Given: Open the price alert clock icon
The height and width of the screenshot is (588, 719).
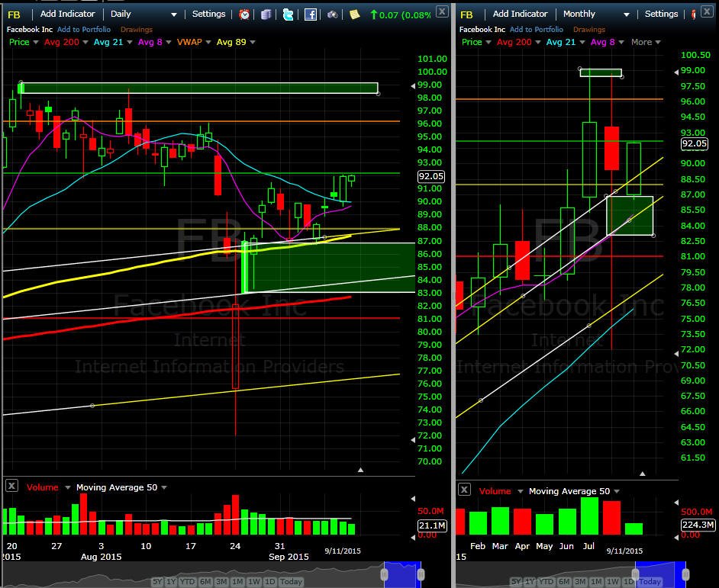Looking at the screenshot, I should click(244, 14).
